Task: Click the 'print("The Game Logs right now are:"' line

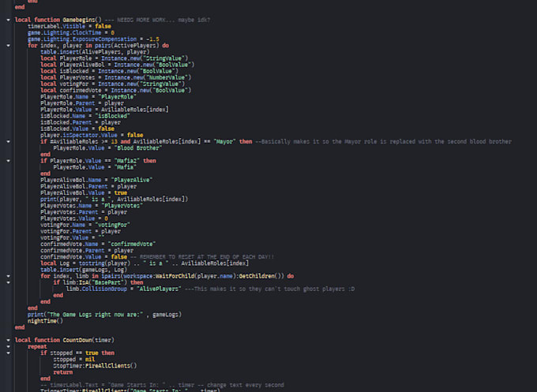Action: [104, 315]
